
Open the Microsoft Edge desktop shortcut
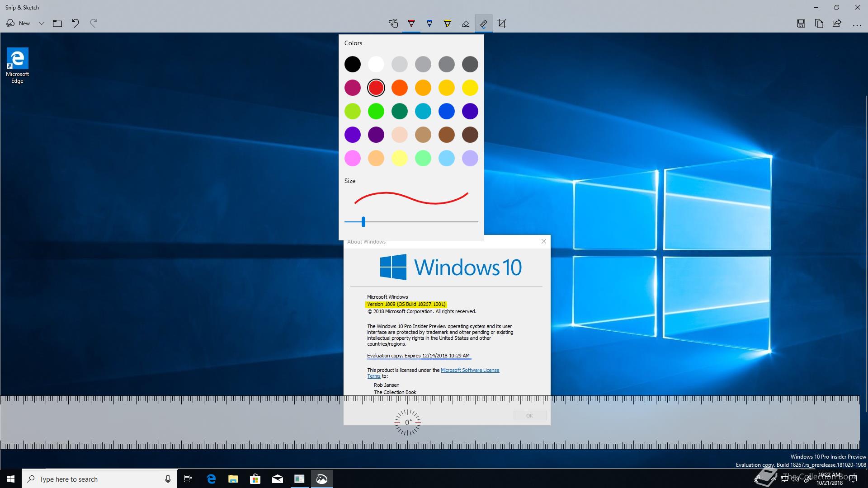[17, 66]
